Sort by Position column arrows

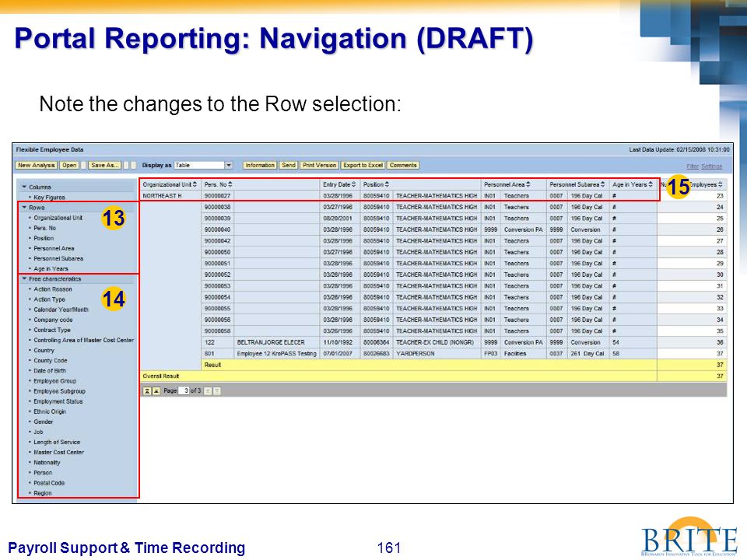pyautogui.click(x=387, y=184)
